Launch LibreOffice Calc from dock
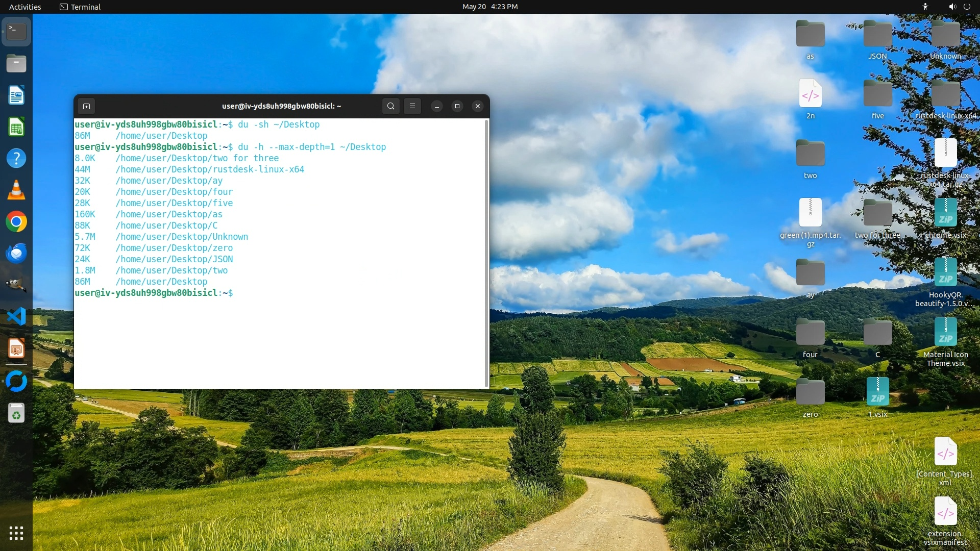 click(16, 127)
